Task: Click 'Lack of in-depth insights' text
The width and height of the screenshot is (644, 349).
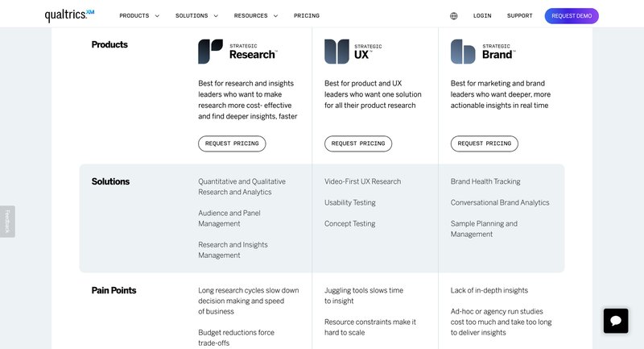Action: click(x=489, y=290)
